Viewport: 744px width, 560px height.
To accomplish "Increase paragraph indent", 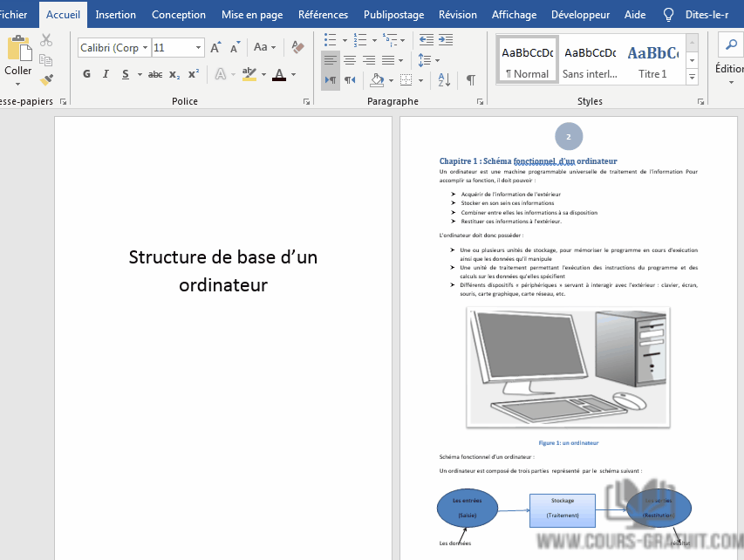I will (x=446, y=40).
